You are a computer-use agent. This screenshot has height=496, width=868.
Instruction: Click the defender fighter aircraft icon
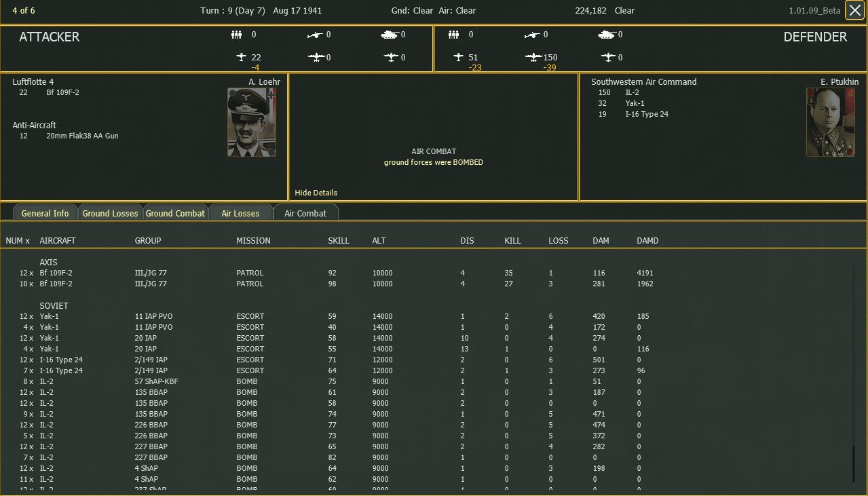point(457,58)
